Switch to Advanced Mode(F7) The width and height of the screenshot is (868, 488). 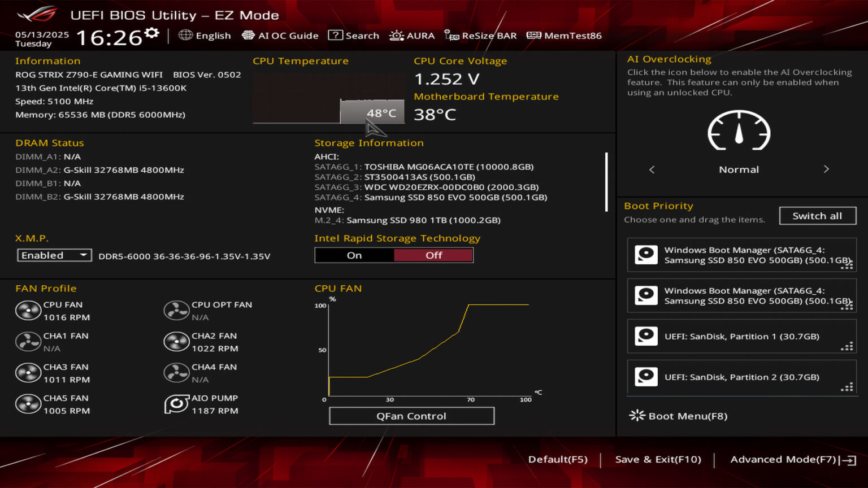tap(784, 459)
